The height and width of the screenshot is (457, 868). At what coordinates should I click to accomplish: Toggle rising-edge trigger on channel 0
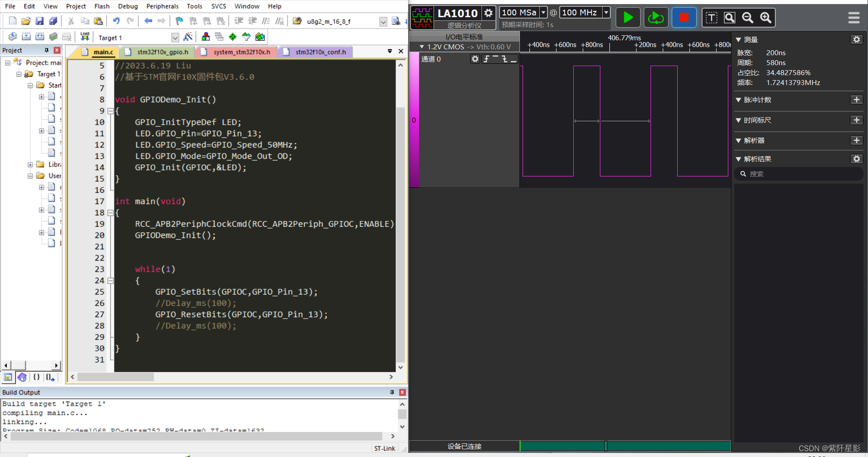486,59
